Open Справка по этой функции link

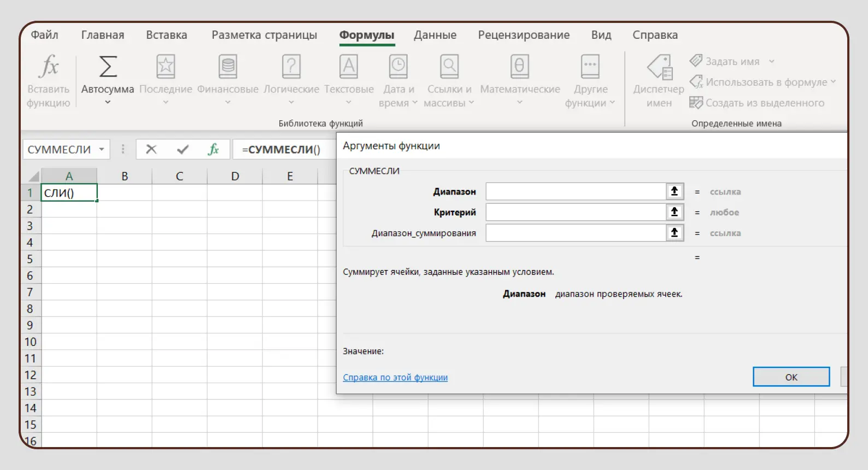[x=395, y=377]
